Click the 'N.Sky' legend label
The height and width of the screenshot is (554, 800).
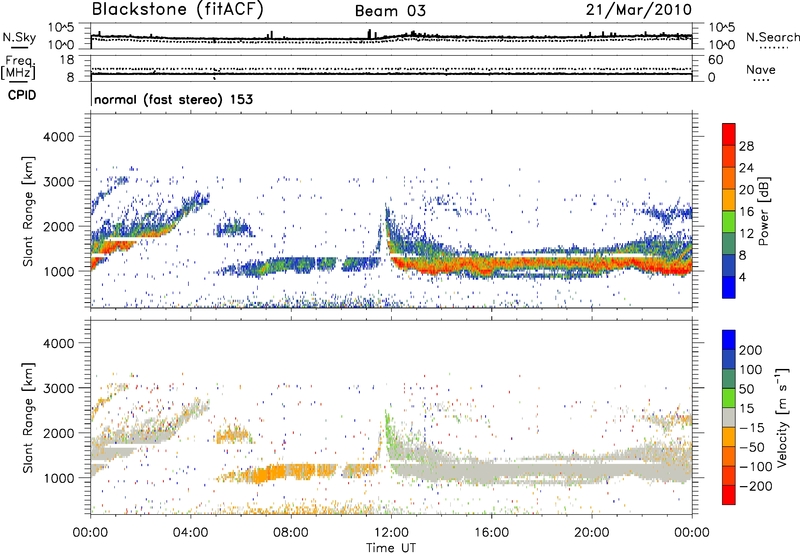pos(19,37)
